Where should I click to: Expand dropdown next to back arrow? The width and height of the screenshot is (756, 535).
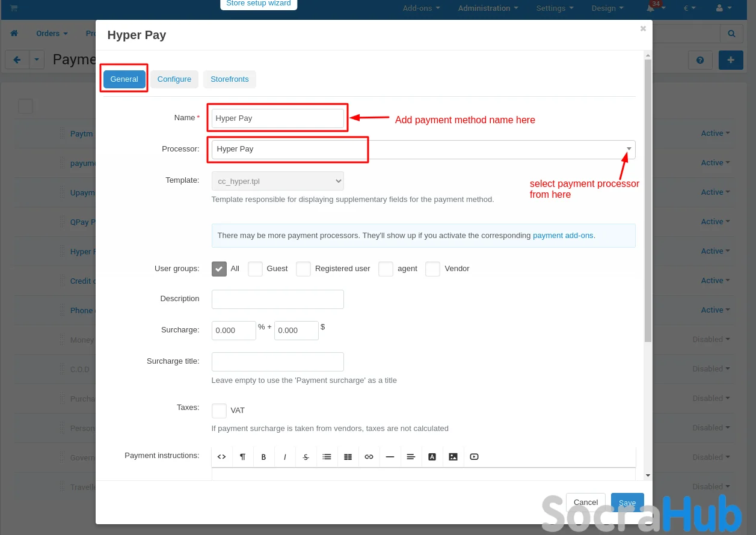[37, 60]
